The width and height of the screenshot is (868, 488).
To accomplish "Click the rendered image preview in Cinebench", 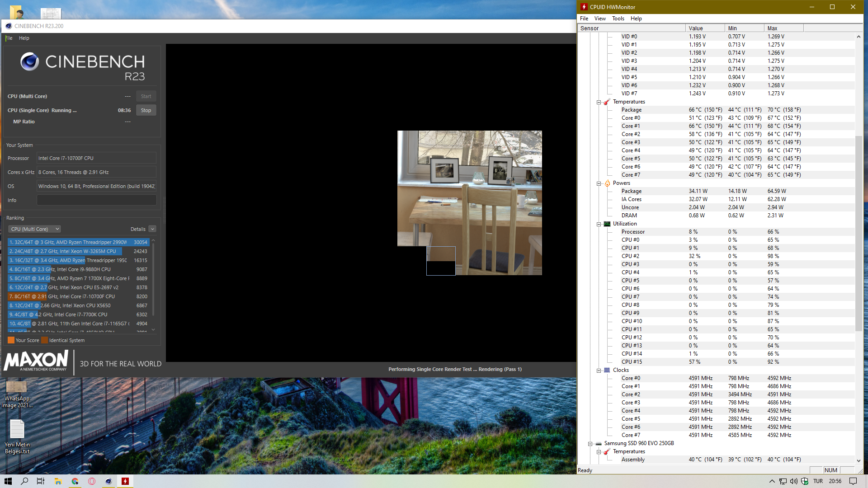I will [469, 202].
